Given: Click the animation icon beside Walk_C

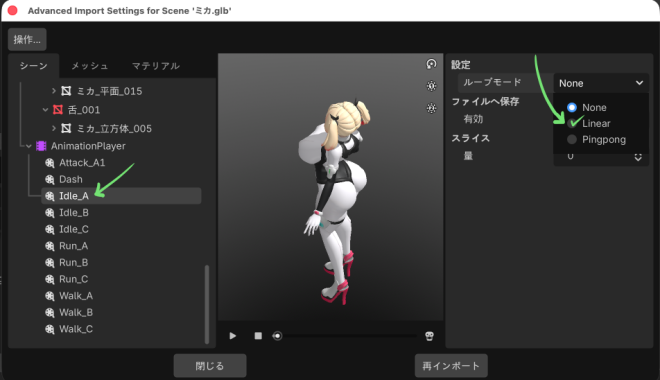Looking at the screenshot, I should pos(50,329).
